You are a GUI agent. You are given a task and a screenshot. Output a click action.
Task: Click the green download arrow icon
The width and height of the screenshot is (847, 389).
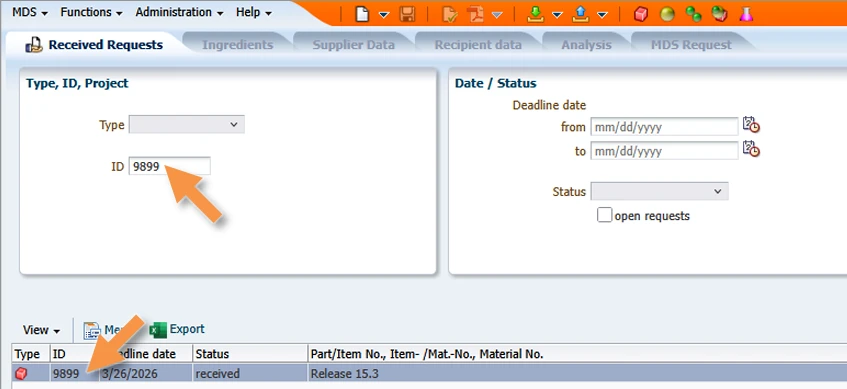(x=535, y=14)
